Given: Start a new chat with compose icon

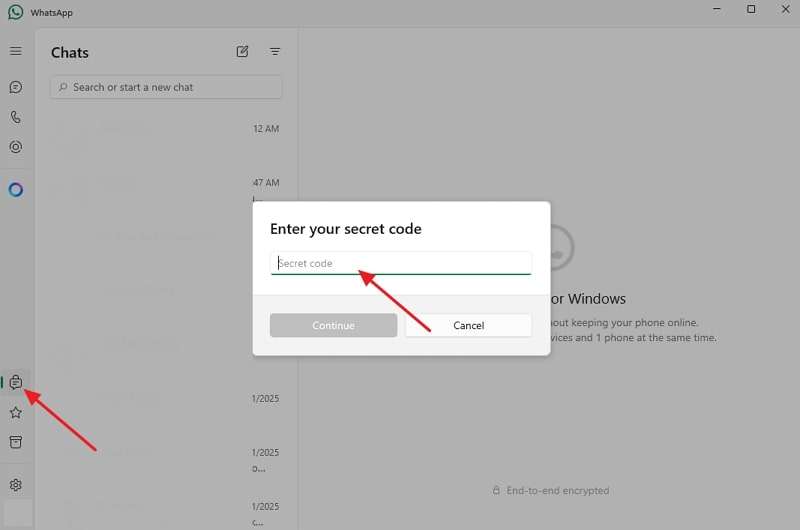Looking at the screenshot, I should coord(242,52).
